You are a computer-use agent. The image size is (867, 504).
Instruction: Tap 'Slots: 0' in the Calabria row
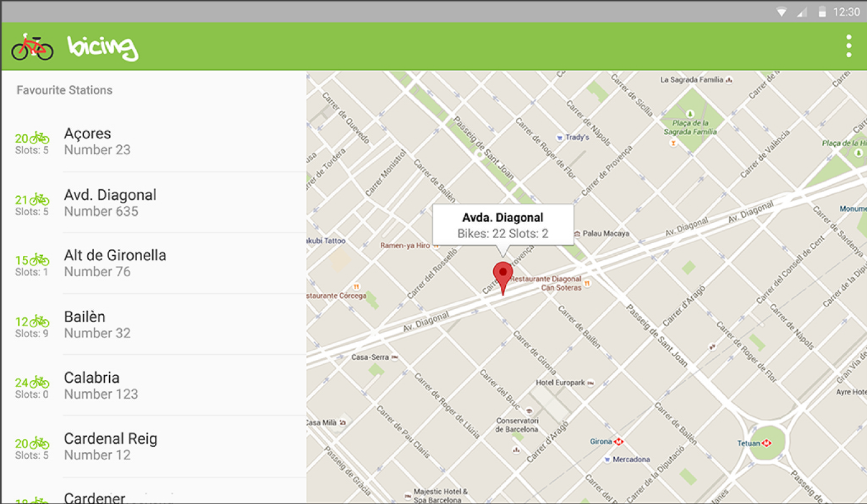click(x=32, y=394)
